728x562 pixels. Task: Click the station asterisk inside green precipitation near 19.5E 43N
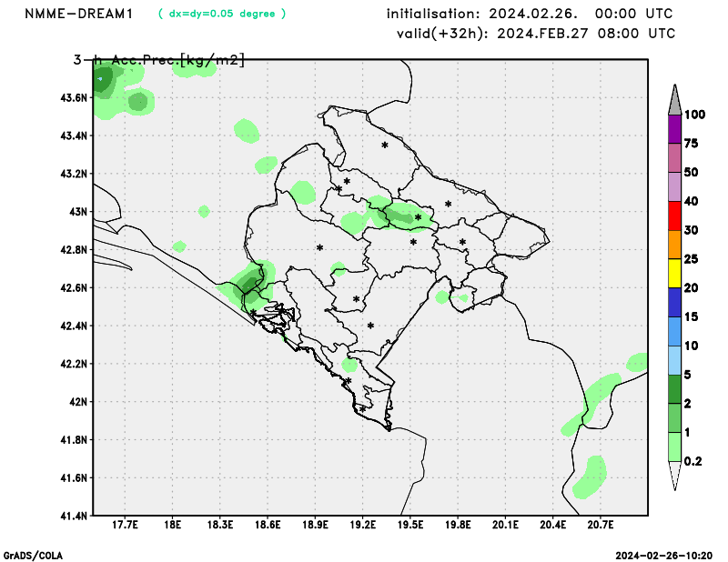(418, 217)
